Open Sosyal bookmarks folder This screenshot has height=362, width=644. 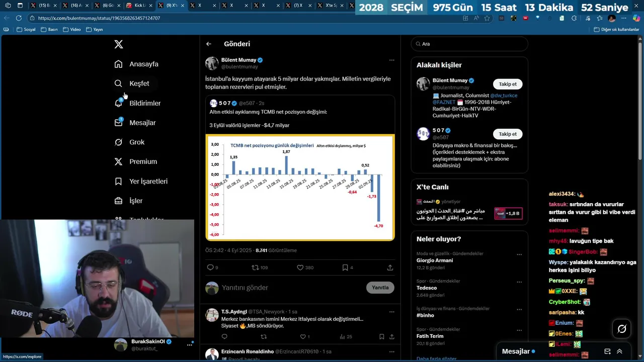pyautogui.click(x=26, y=30)
